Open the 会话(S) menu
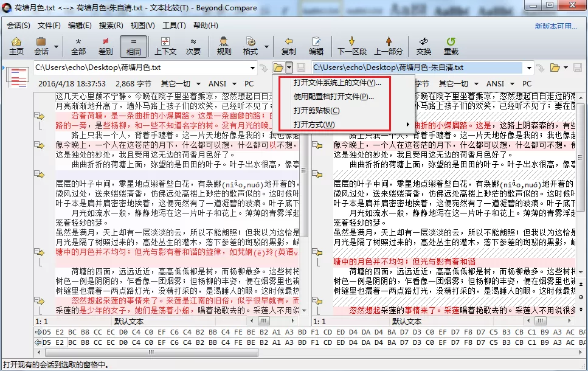Screen dimensions: 588x371 [x=18, y=26]
